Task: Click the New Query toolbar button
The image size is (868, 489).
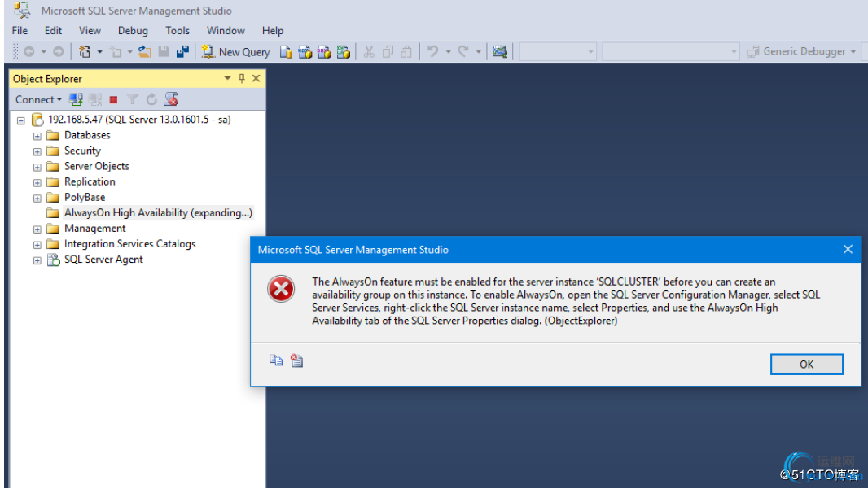Action: [x=236, y=52]
